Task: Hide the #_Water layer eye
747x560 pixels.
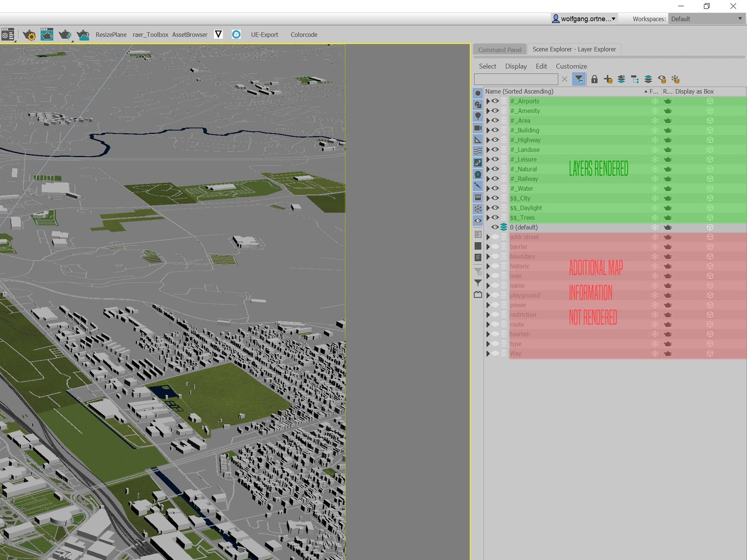Action: click(495, 188)
